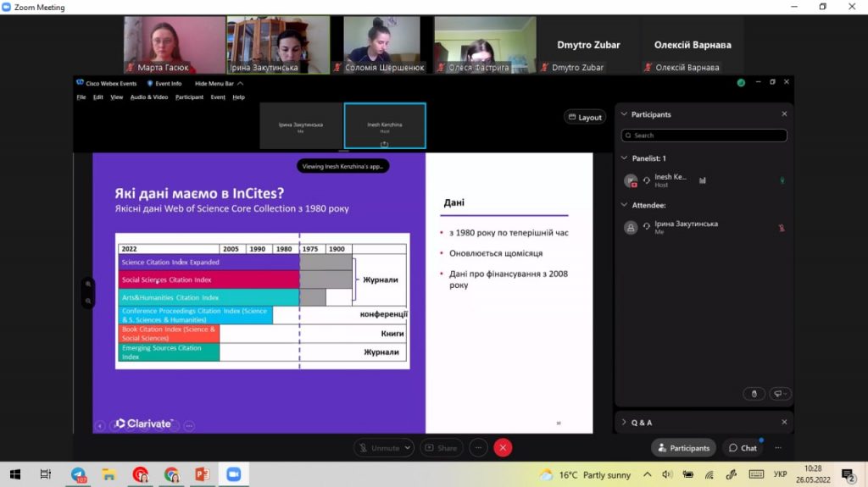
Task: Click the zoom out magnifier icon
Action: point(88,302)
